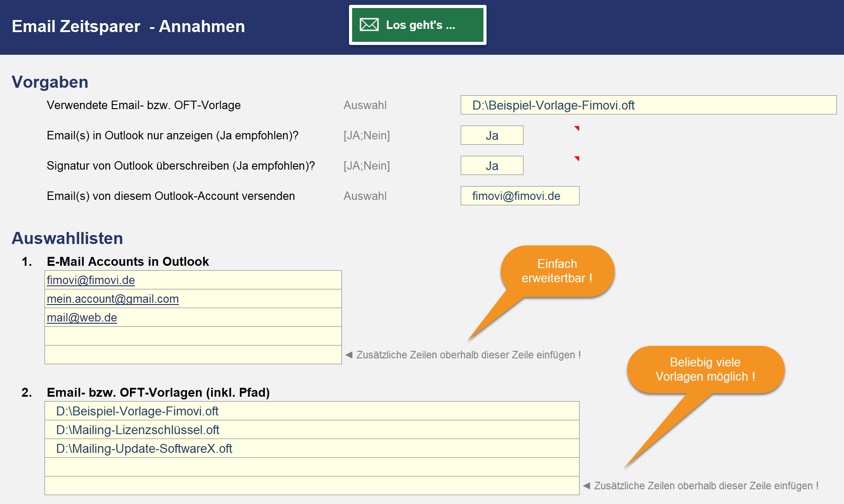This screenshot has height=504, width=844.
Task: Open the fimovi@fimovi.de link in accounts list
Action: (x=91, y=280)
